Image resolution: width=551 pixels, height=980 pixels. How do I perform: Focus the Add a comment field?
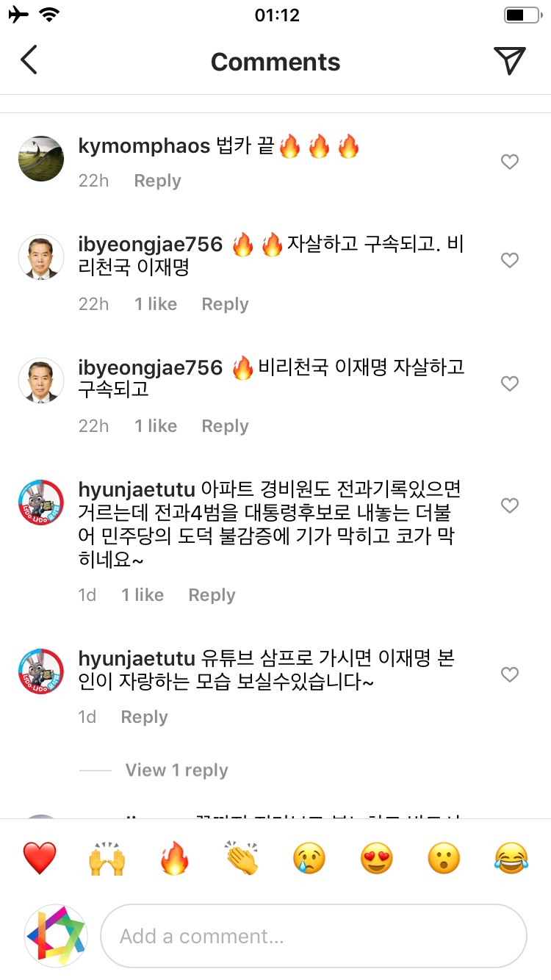pyautogui.click(x=313, y=936)
